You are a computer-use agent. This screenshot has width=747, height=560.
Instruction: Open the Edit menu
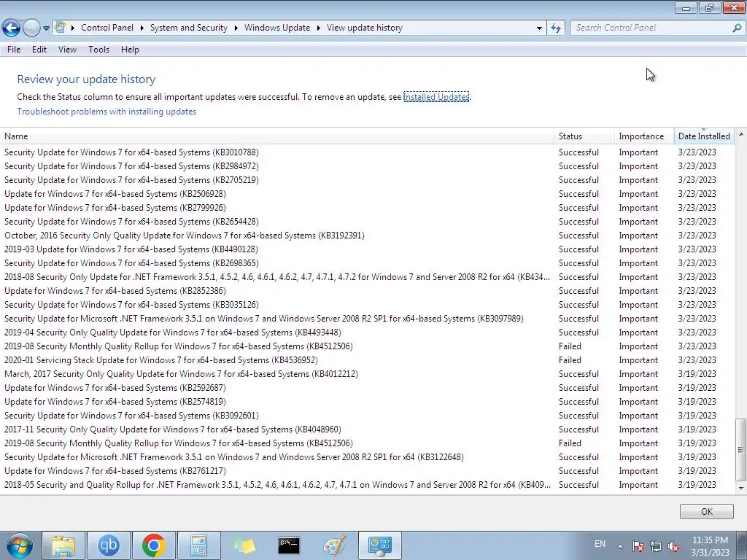click(x=39, y=50)
